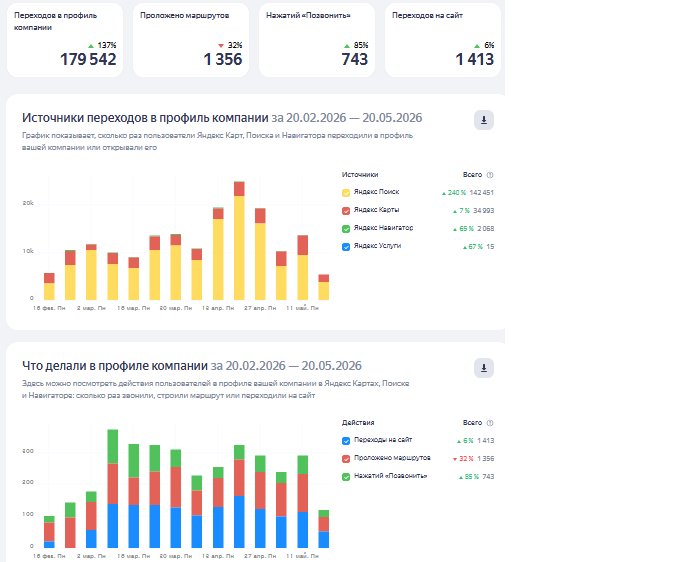This screenshot has height=562, width=680.
Task: Toggle the Яндекс Карты checkbox
Action: pyautogui.click(x=346, y=211)
